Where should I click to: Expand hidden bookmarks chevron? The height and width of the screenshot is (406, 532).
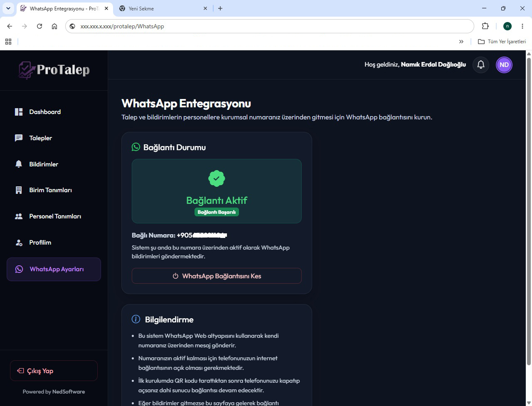click(461, 42)
